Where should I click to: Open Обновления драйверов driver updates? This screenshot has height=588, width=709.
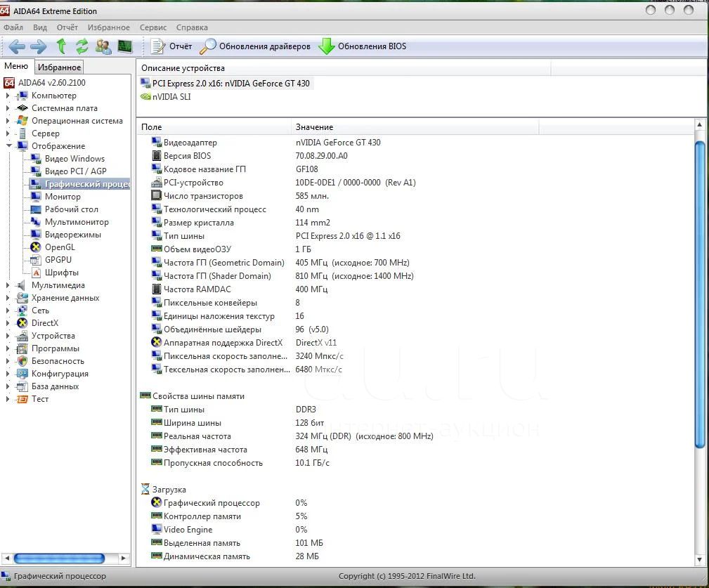(x=255, y=46)
